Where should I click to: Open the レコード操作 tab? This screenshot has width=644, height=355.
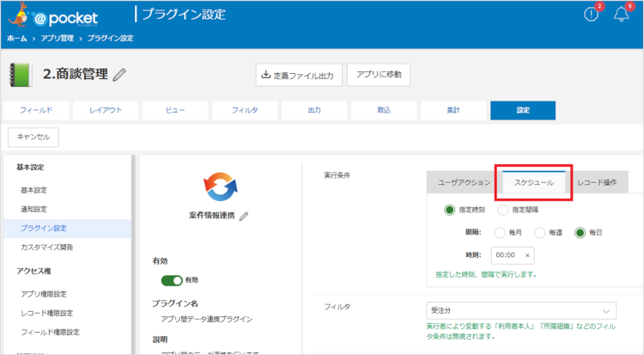point(596,182)
